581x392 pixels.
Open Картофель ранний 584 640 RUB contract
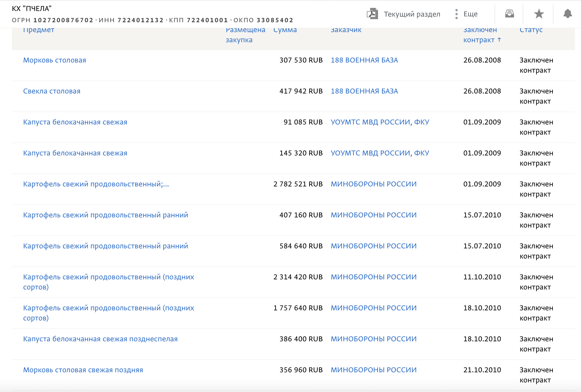(x=106, y=246)
